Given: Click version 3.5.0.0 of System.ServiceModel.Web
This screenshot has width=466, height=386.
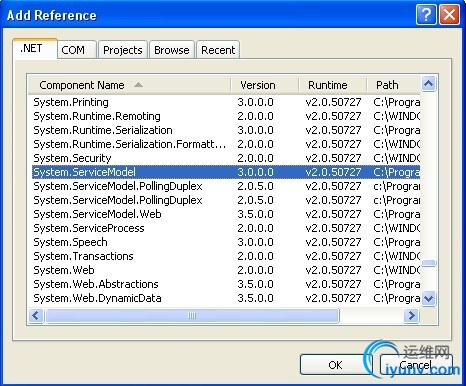Looking at the screenshot, I should pos(255,214).
